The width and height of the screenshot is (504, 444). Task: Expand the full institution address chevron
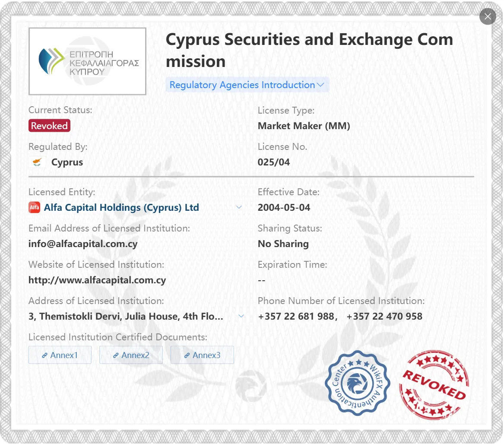[x=241, y=316]
